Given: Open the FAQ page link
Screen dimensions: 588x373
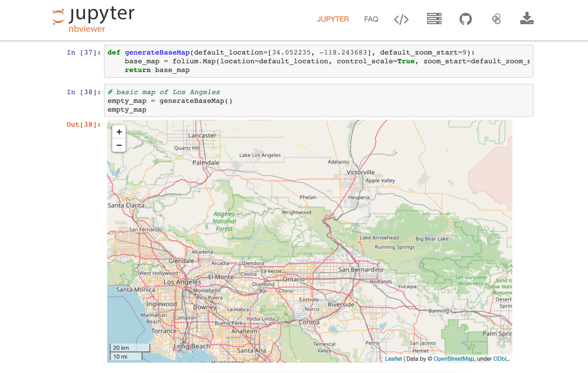Looking at the screenshot, I should coord(371,19).
